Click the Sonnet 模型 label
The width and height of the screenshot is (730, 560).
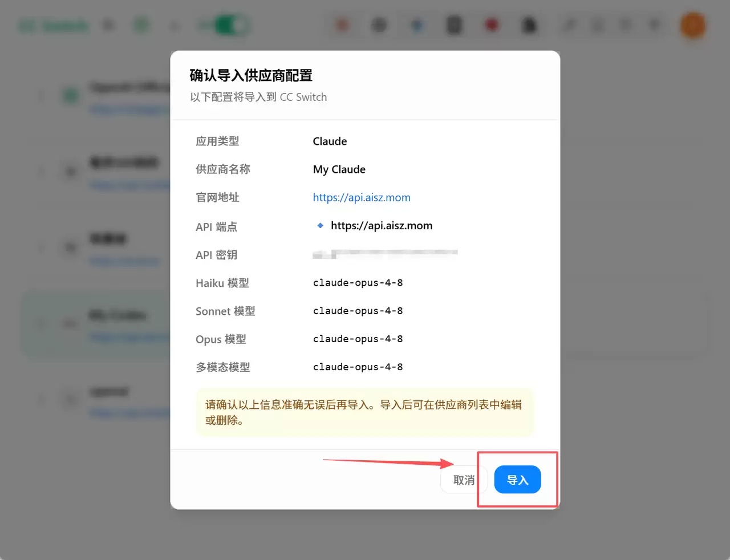[225, 311]
